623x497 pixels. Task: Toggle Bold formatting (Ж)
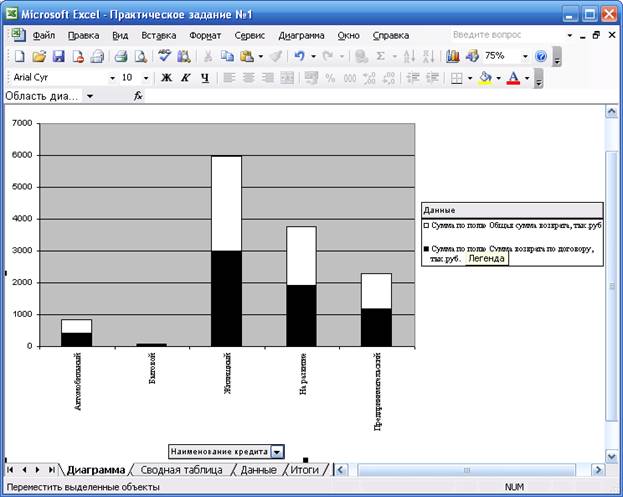pos(167,78)
